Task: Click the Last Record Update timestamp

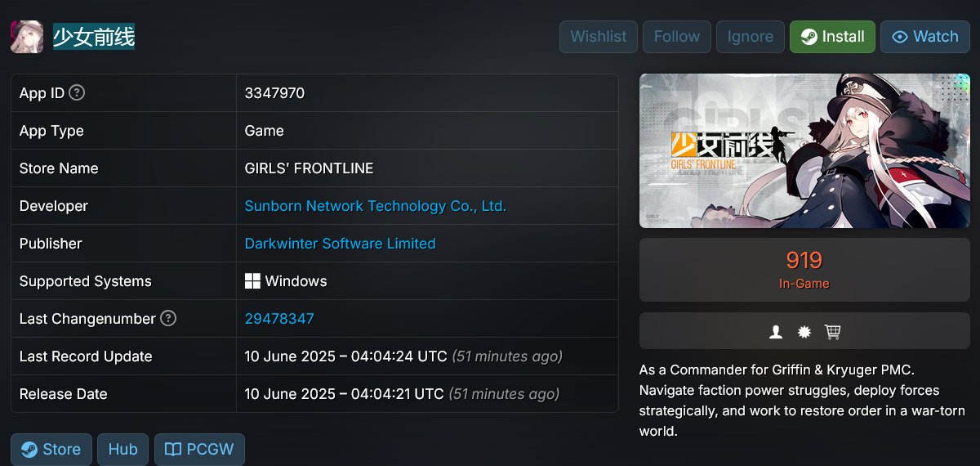Action: [403, 356]
